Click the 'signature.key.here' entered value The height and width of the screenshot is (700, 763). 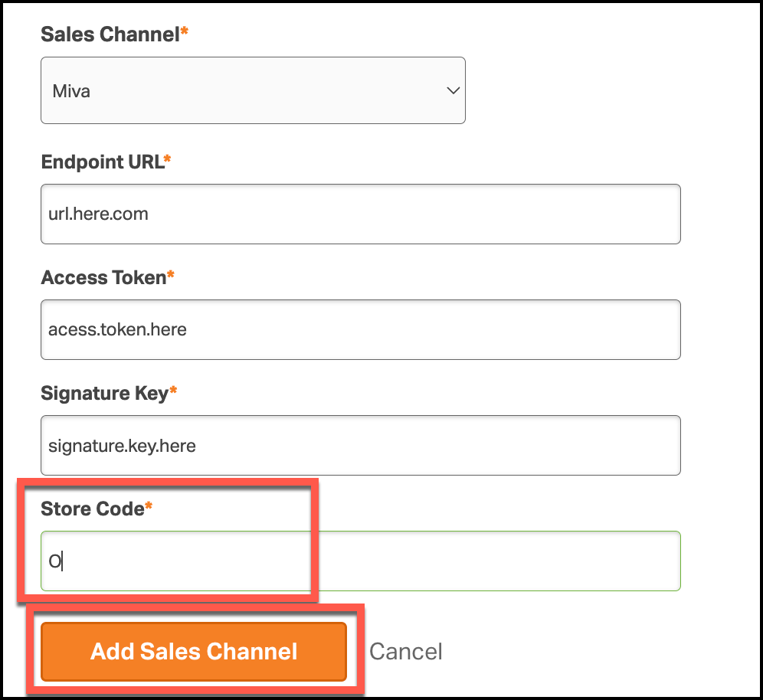(x=122, y=445)
